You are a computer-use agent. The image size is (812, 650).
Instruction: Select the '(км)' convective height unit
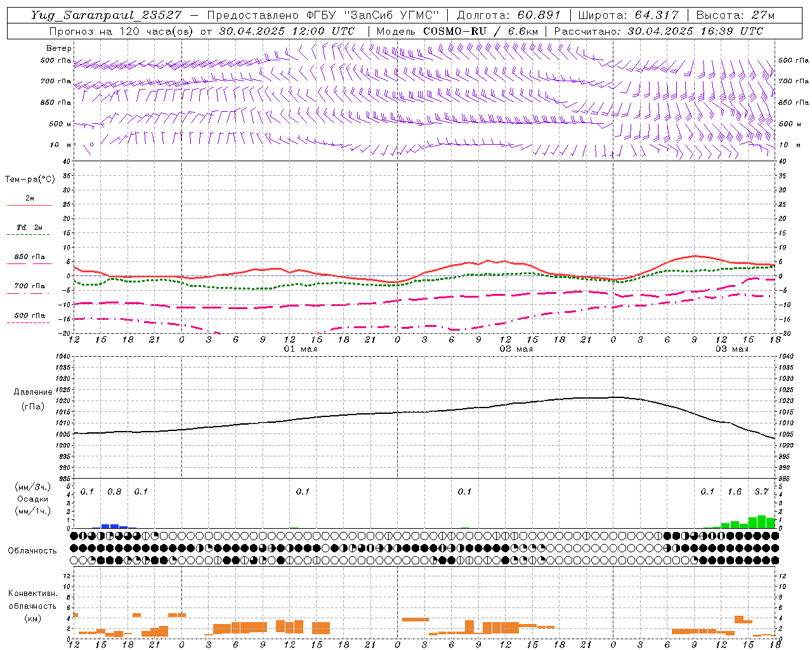click(x=32, y=618)
